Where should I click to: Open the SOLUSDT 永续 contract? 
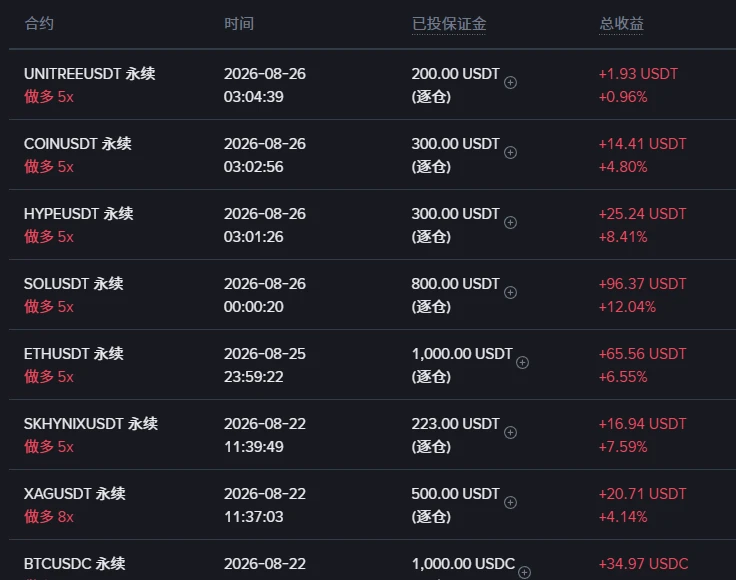pos(74,283)
